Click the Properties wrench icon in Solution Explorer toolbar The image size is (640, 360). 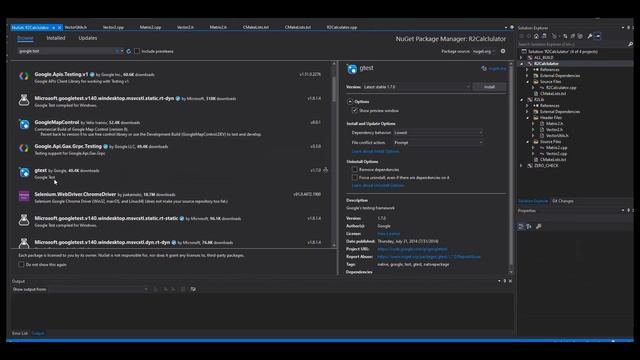590,36
